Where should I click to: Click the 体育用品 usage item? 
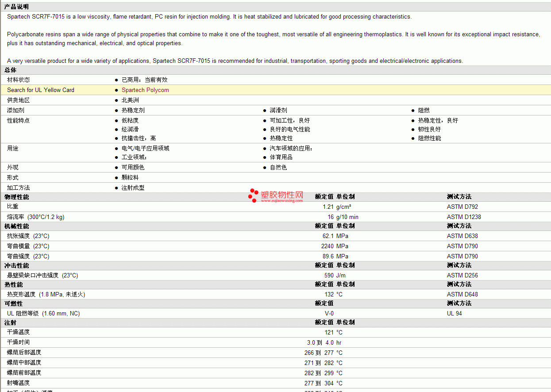pyautogui.click(x=281, y=157)
